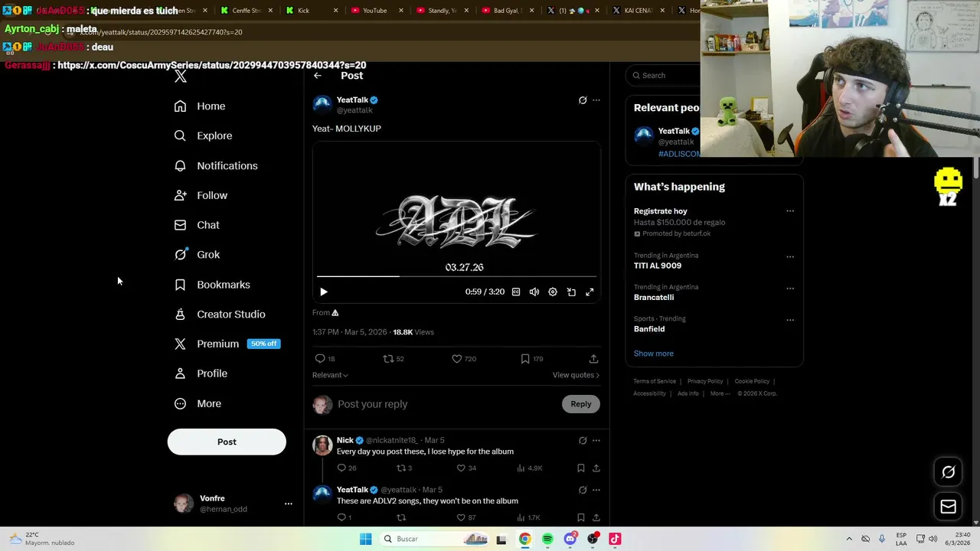Open Spotify from the taskbar
The image size is (980, 551).
(547, 539)
